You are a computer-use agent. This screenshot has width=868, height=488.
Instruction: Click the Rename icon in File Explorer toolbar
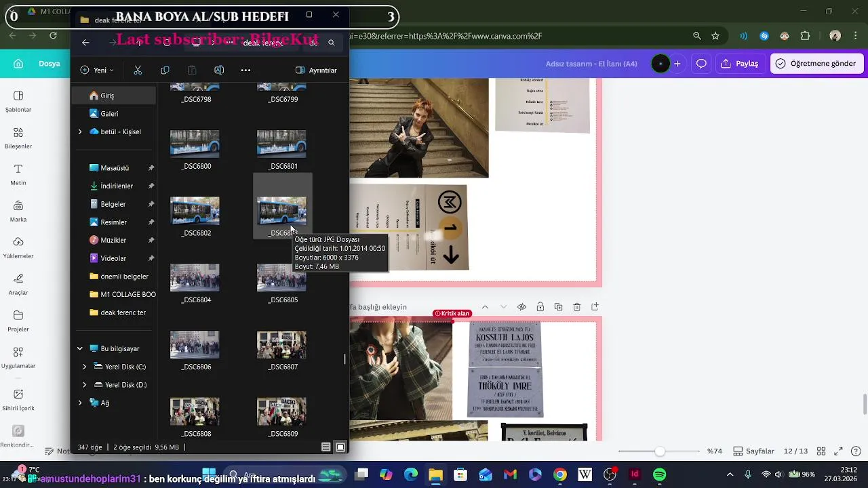(219, 70)
